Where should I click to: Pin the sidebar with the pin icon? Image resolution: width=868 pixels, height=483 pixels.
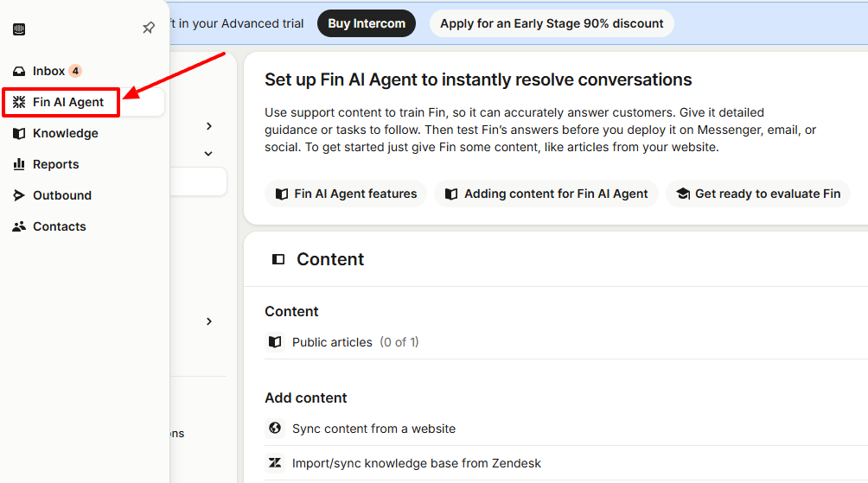click(149, 28)
